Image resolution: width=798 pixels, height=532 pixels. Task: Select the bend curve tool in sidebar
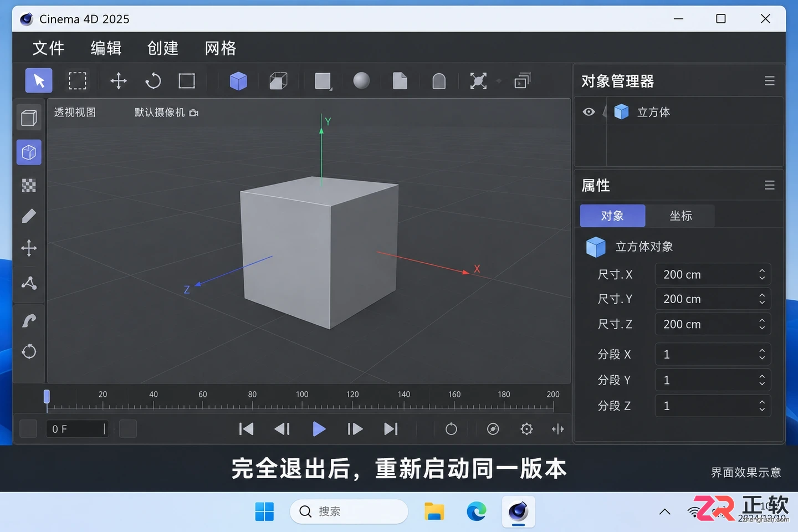click(29, 320)
